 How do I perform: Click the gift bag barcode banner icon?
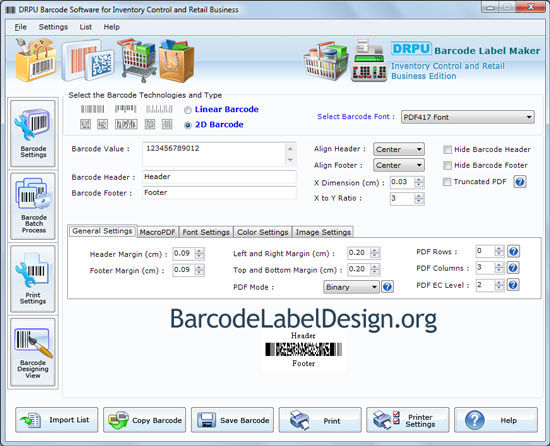point(35,60)
